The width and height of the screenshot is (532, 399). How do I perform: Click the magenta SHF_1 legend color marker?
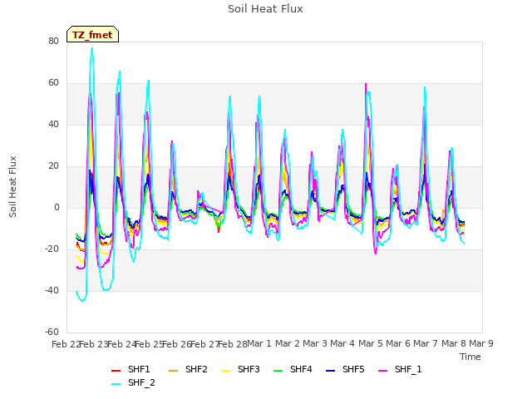pos(382,371)
